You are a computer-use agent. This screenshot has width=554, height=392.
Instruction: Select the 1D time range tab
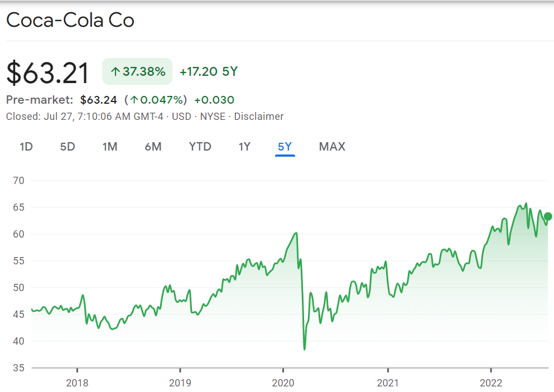(x=26, y=147)
